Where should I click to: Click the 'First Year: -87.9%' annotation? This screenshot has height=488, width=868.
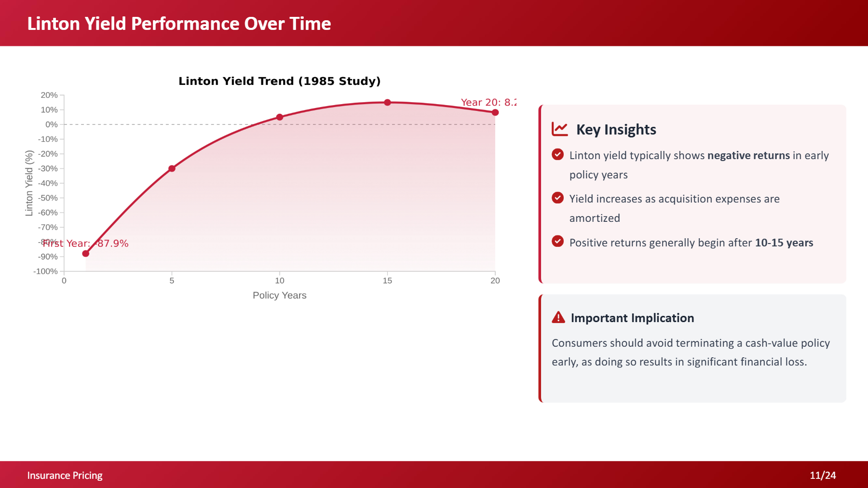(x=85, y=244)
